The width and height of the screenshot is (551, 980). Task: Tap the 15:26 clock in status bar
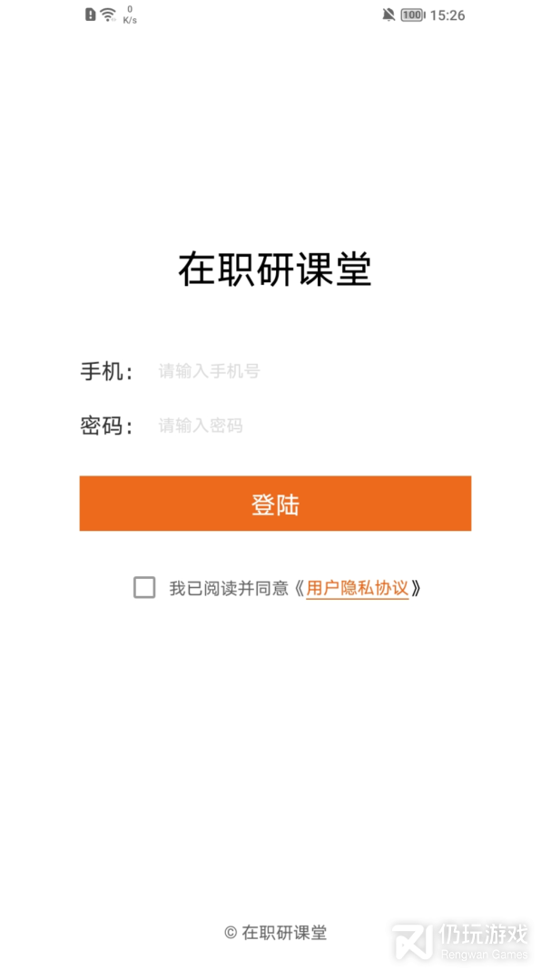[x=448, y=15]
